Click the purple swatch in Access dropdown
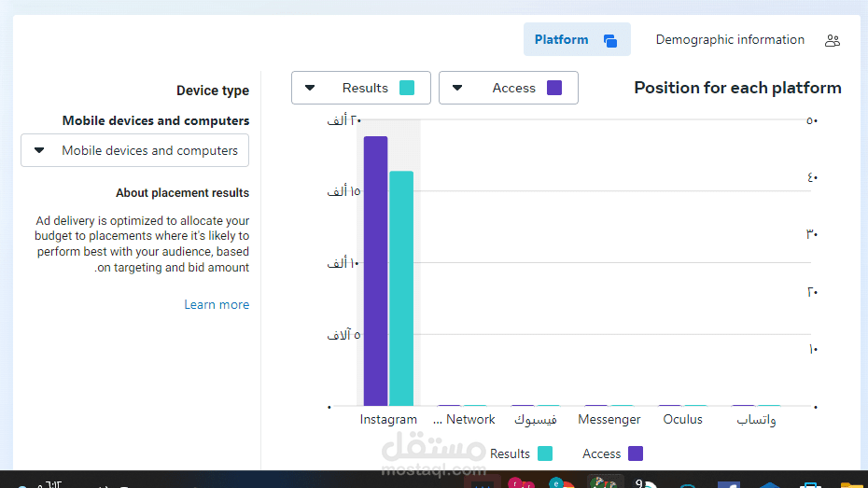This screenshot has height=488, width=868. click(554, 88)
